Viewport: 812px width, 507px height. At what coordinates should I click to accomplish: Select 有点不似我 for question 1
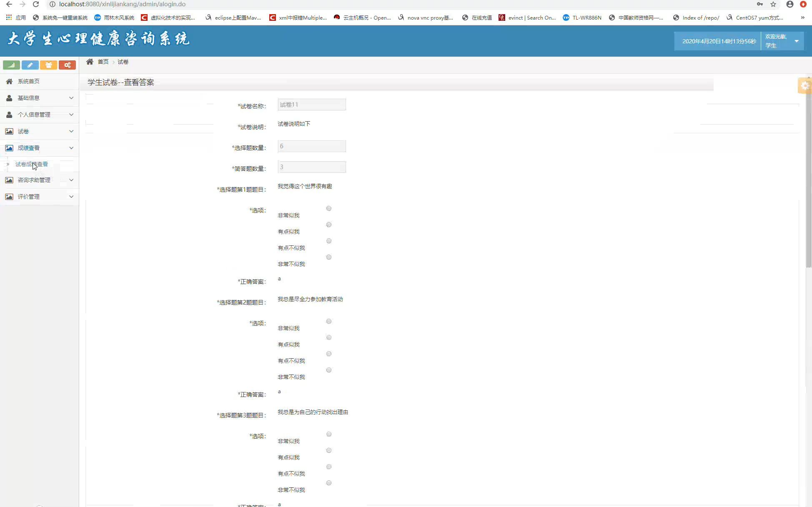click(x=329, y=241)
